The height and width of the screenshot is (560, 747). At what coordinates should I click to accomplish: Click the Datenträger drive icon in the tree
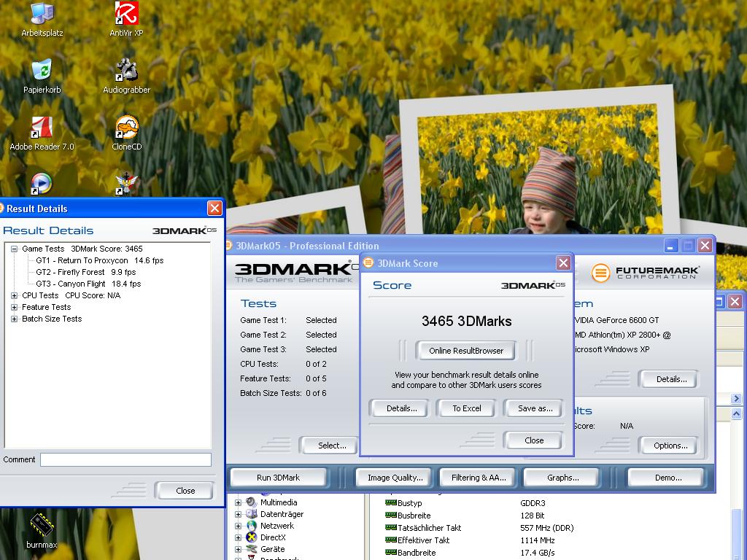click(251, 514)
